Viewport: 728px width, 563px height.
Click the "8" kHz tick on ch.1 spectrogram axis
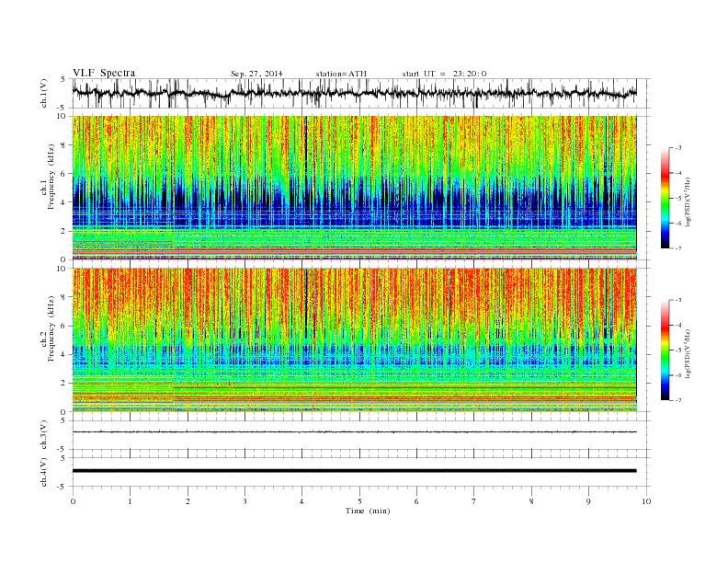tap(64, 145)
